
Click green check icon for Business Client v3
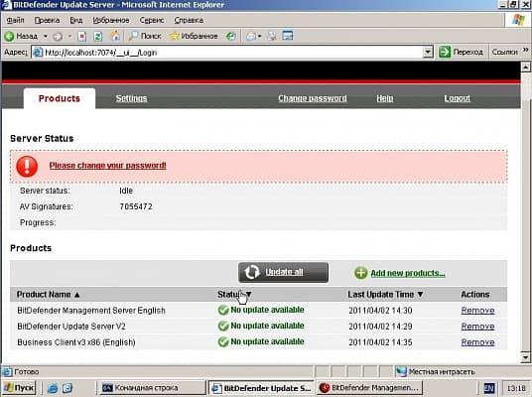223,341
